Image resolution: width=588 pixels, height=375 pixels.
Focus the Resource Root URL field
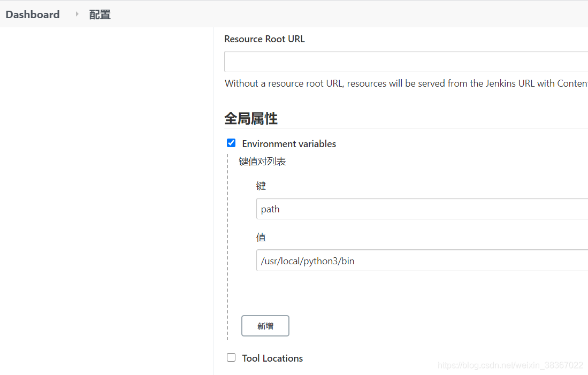[406, 62]
